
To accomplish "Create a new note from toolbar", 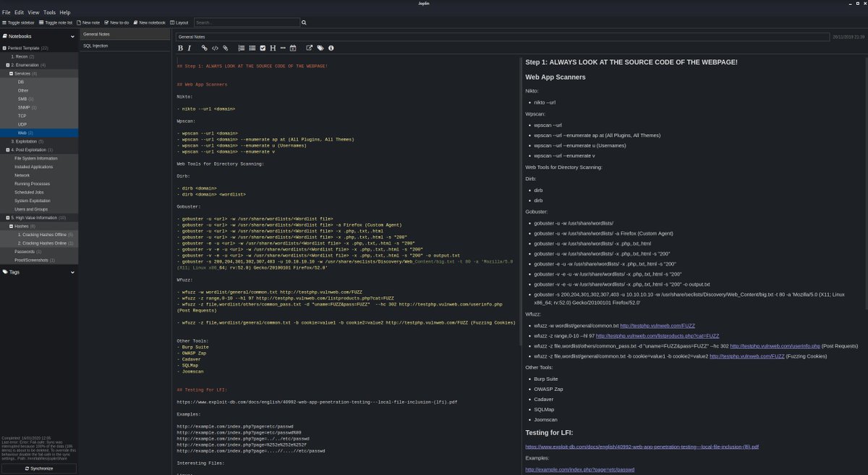I will coord(88,22).
